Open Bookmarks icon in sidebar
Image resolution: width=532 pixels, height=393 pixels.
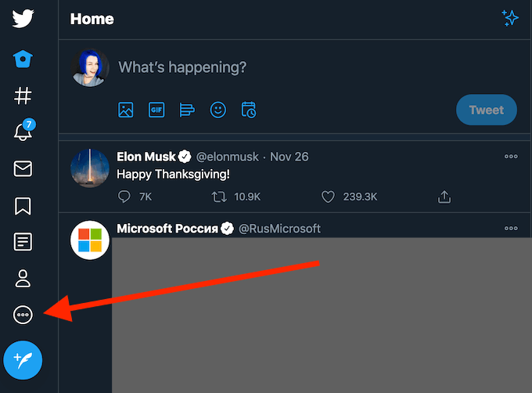23,205
